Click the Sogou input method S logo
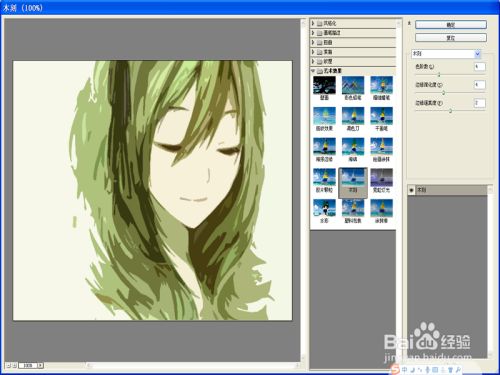Viewport: 500px width, 375px height. click(x=395, y=369)
